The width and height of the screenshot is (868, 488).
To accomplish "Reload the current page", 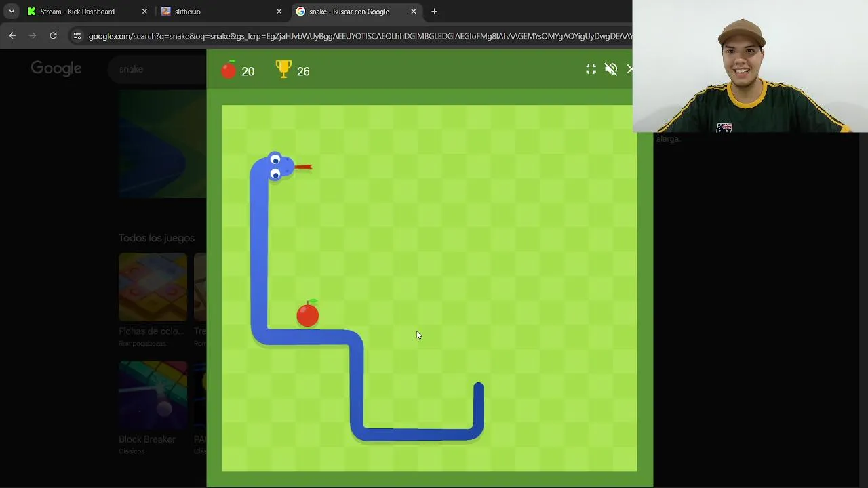I will point(53,36).
